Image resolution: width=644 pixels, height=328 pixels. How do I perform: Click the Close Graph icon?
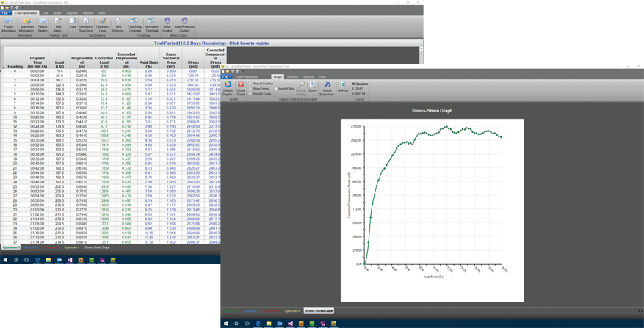[241, 88]
